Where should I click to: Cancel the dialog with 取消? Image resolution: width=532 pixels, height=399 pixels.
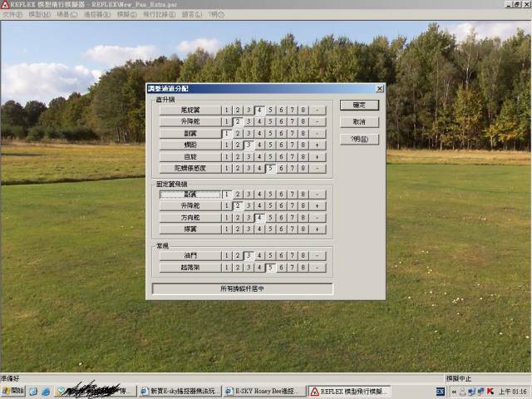tap(359, 122)
